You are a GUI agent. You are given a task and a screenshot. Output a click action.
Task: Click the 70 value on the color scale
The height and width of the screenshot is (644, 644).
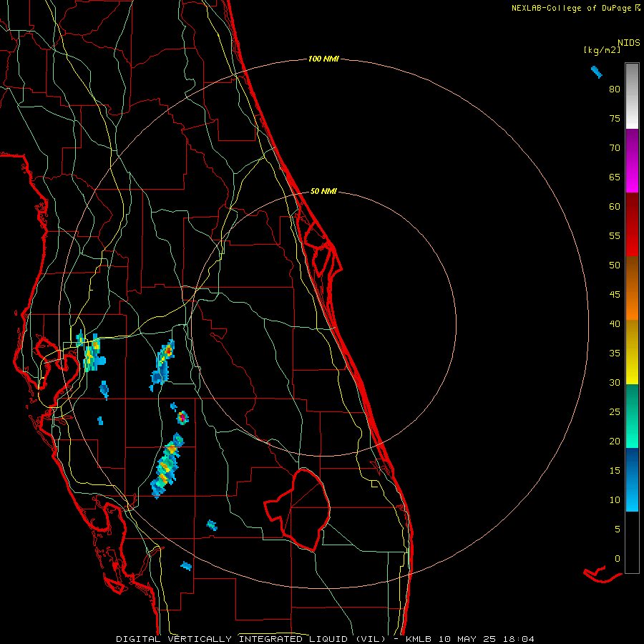tap(615, 148)
